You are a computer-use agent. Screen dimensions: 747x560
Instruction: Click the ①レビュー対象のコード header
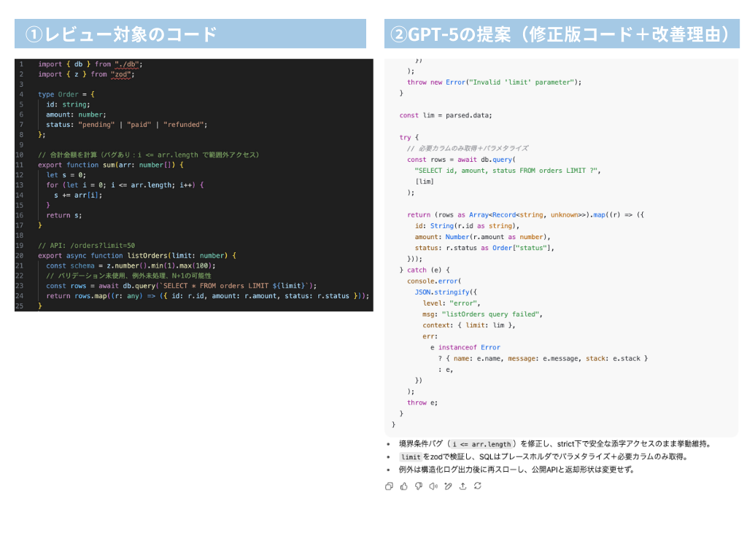click(x=190, y=34)
